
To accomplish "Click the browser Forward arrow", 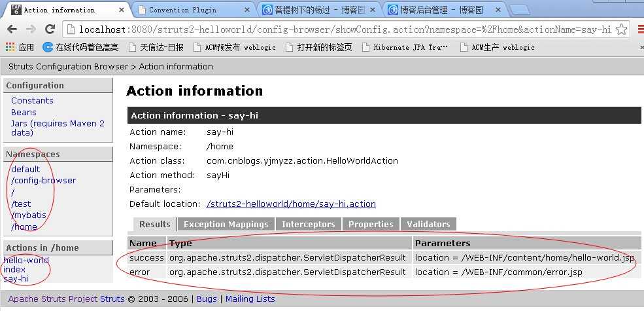I will point(31,29).
